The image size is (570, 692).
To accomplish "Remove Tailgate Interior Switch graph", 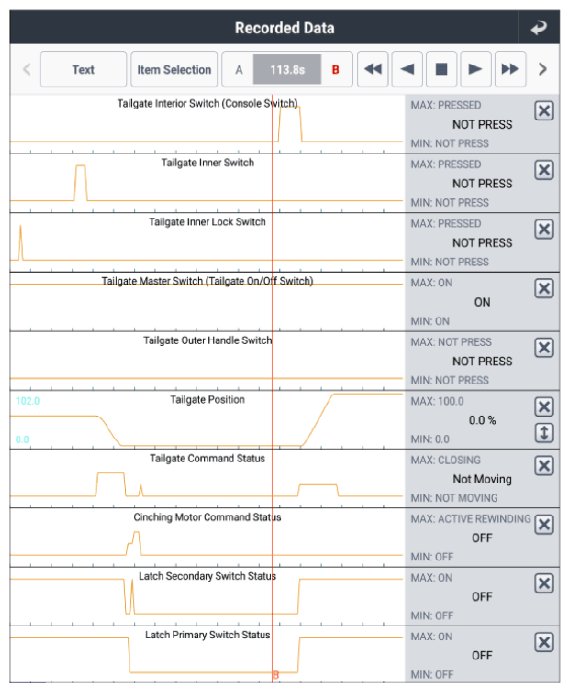I will click(544, 110).
